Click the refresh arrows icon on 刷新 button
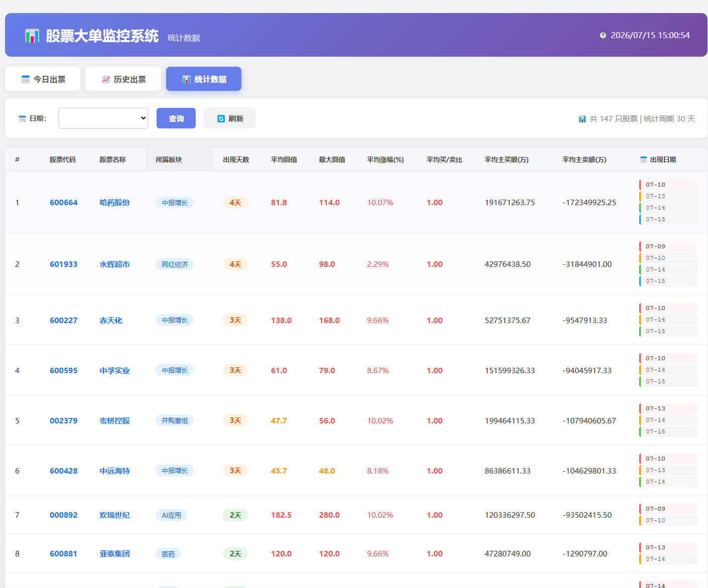 [221, 118]
